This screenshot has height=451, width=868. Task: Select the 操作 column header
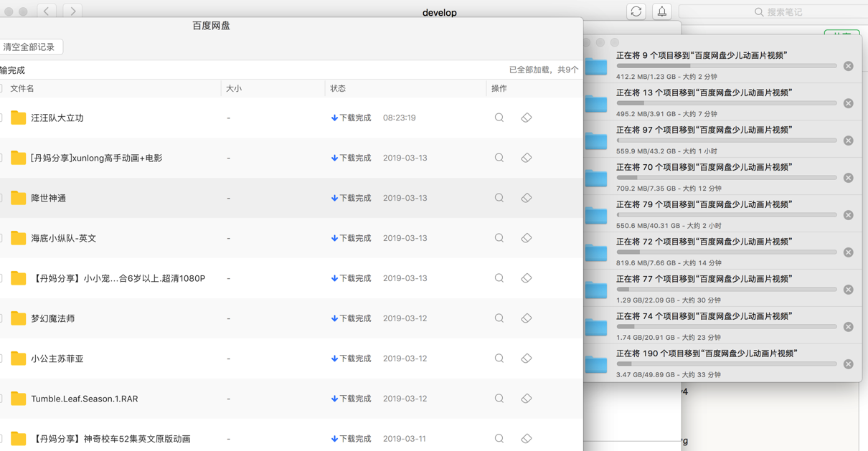[x=499, y=88]
